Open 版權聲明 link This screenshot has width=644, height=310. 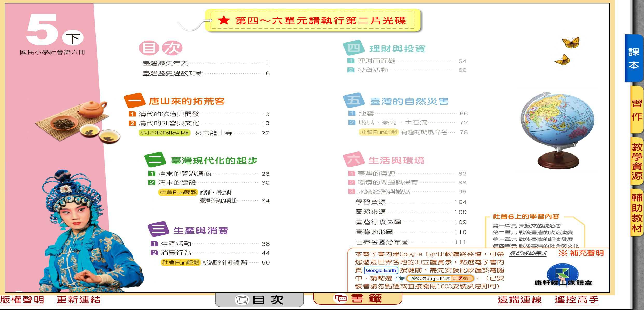[22, 300]
